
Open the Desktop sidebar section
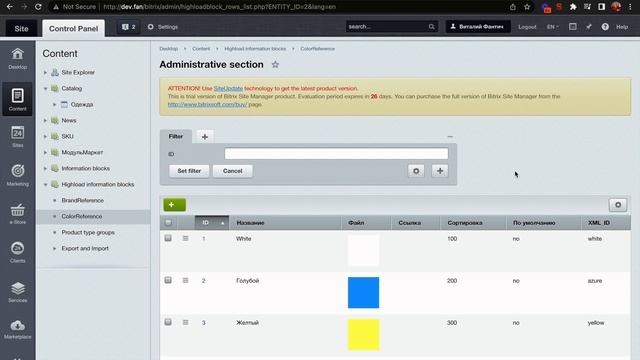click(x=18, y=58)
